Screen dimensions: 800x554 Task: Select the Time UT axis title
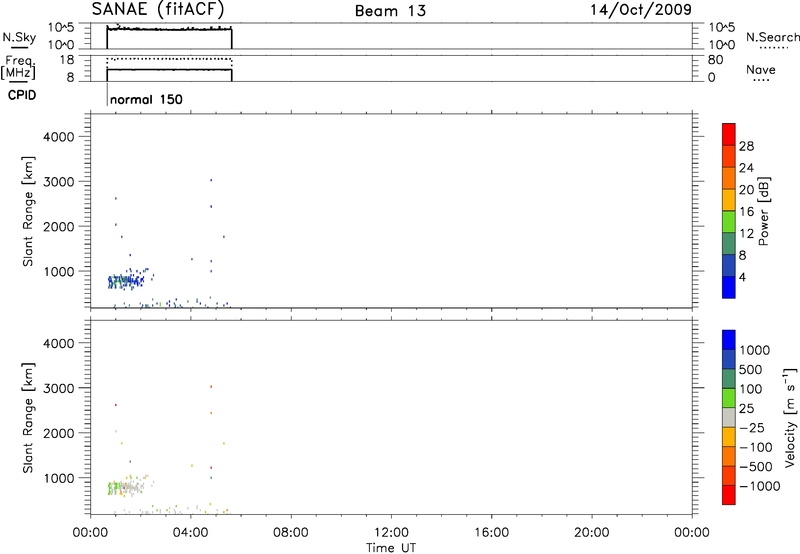pos(391,548)
